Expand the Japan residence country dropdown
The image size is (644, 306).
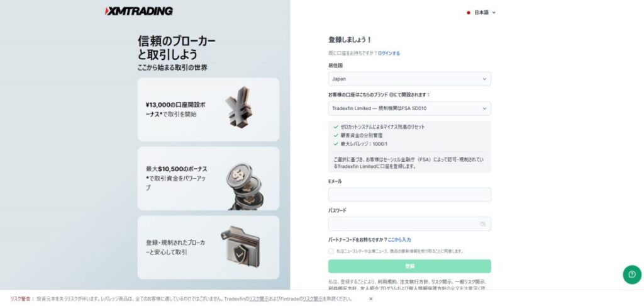pos(409,79)
